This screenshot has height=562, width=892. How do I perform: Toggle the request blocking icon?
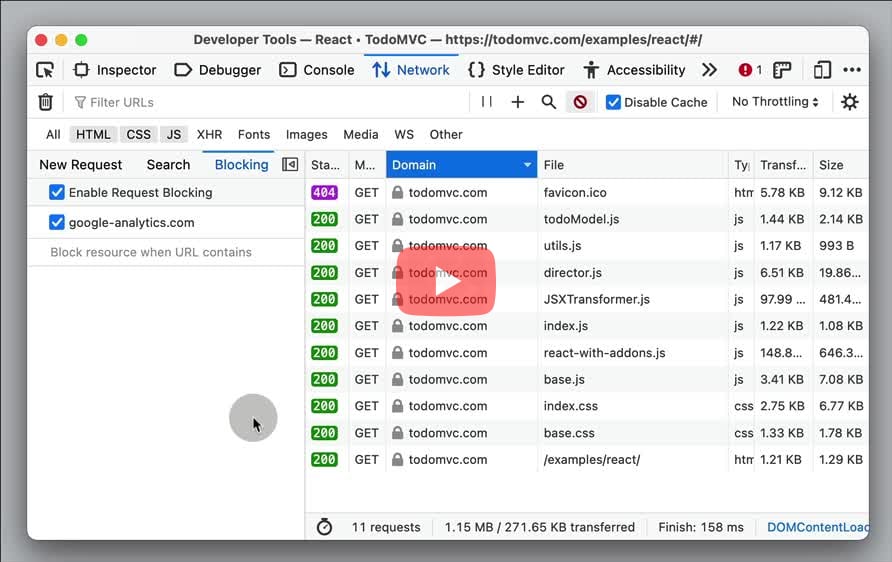[580, 102]
